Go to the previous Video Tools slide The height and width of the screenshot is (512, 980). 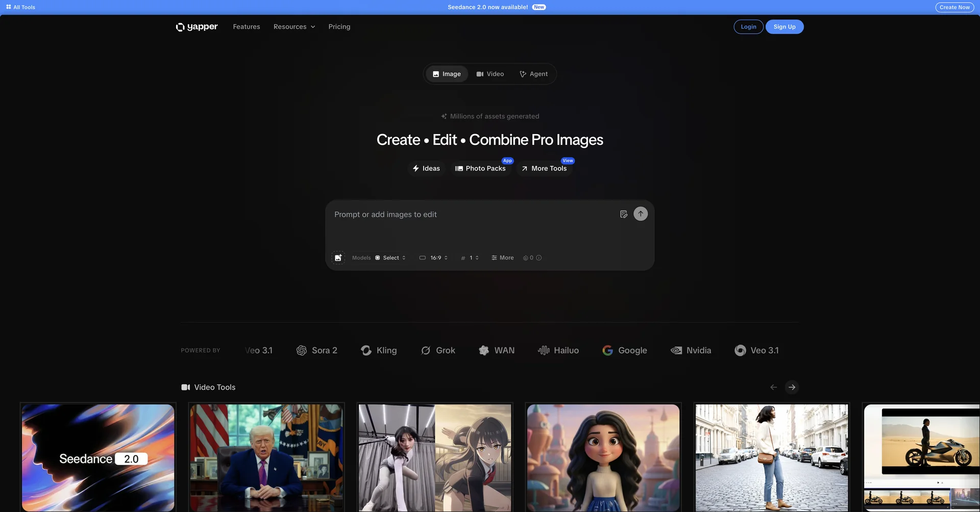click(x=773, y=388)
